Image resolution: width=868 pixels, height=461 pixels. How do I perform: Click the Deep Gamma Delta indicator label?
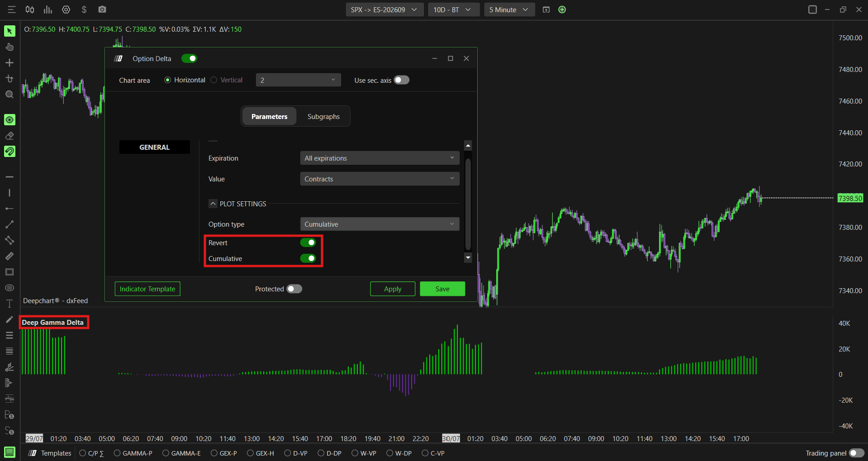click(53, 322)
